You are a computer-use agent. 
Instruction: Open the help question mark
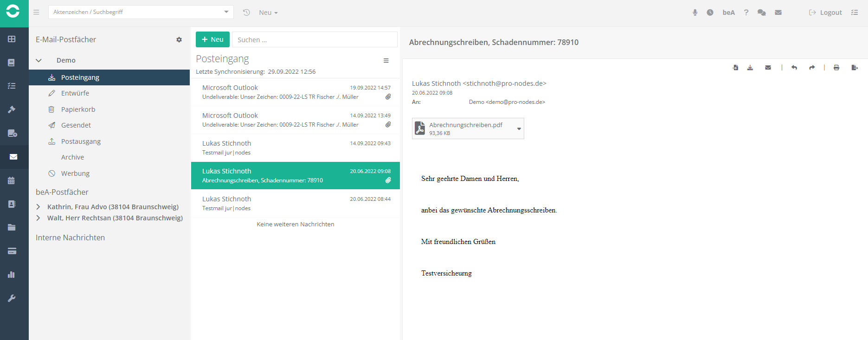pos(746,13)
